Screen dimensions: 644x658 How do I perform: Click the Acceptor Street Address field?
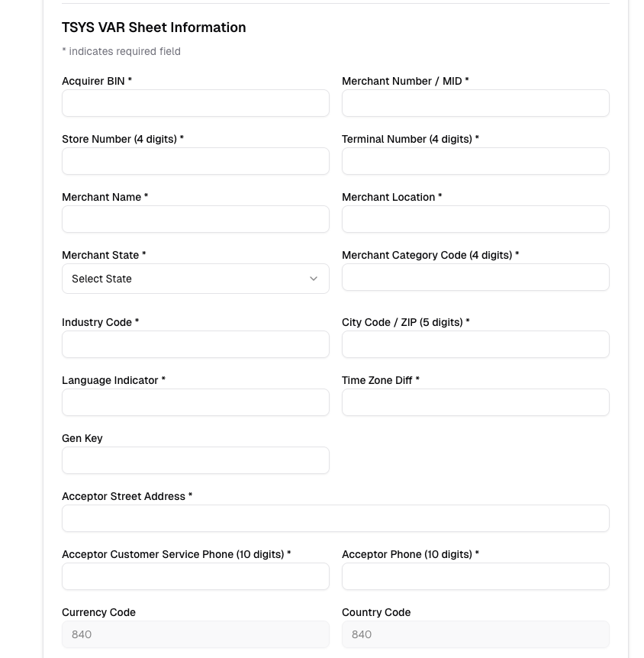[336, 518]
